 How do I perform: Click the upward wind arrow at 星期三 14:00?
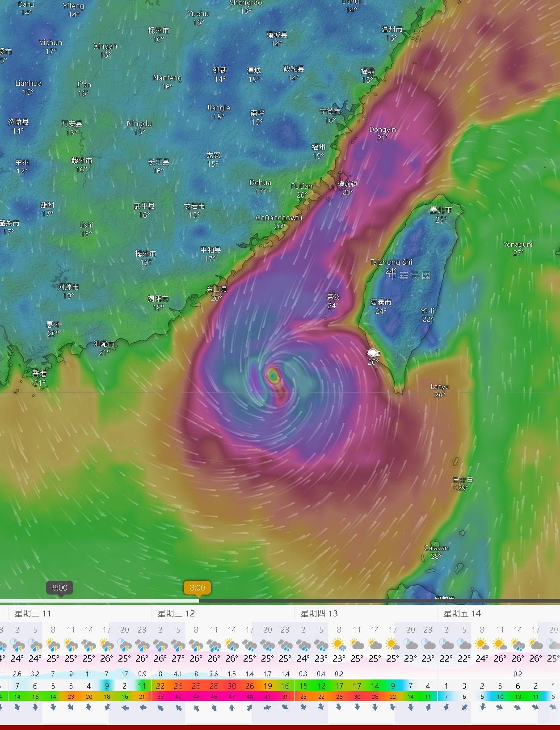[x=232, y=708]
